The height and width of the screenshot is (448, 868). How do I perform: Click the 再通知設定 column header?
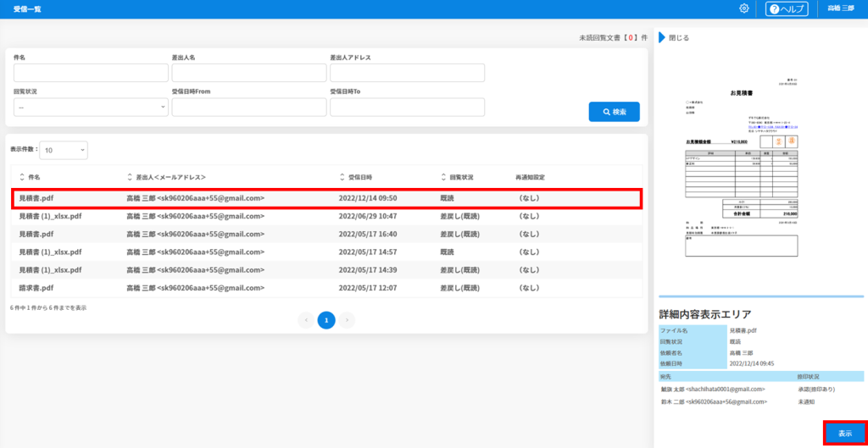tap(531, 178)
